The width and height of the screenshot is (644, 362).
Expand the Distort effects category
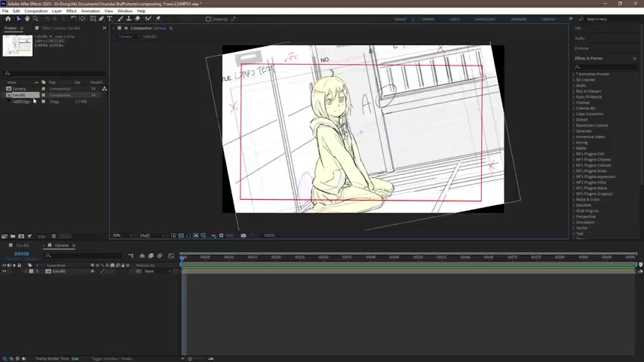574,120
